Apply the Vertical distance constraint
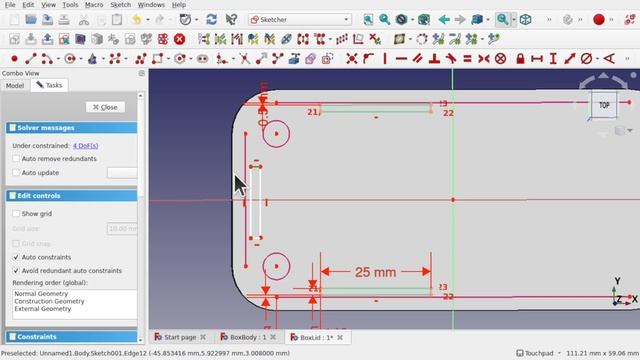This screenshot has width=640, height=360. [553, 59]
